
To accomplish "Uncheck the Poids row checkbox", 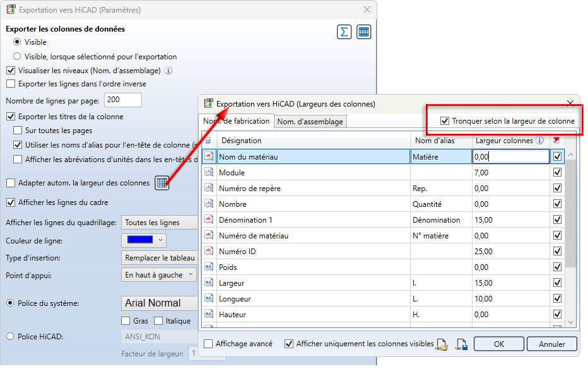I will pyautogui.click(x=557, y=267).
